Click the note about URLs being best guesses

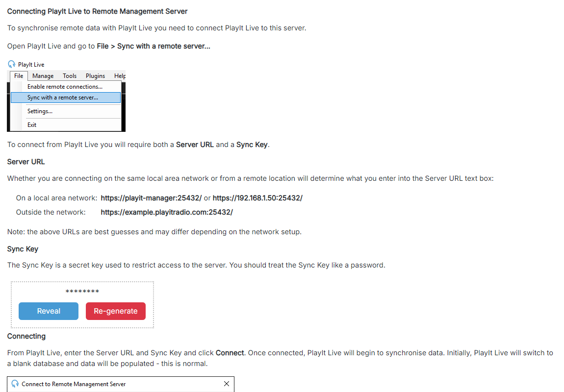pyautogui.click(x=154, y=232)
